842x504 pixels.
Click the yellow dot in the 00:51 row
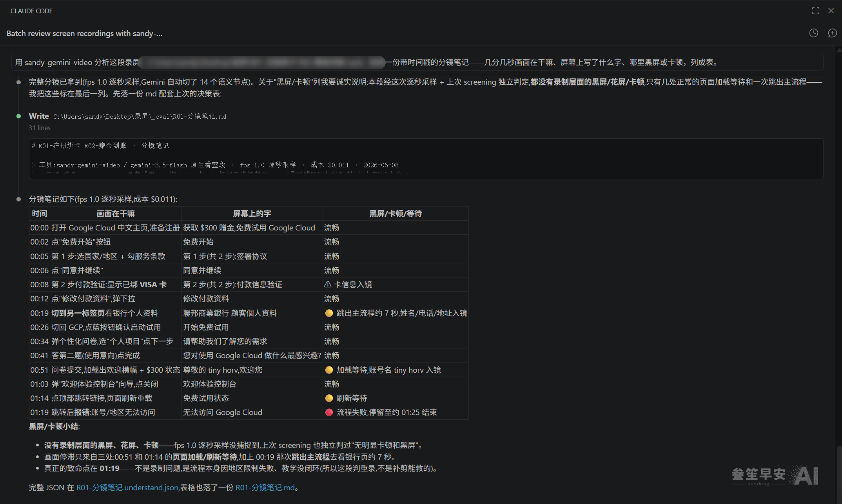(x=329, y=370)
